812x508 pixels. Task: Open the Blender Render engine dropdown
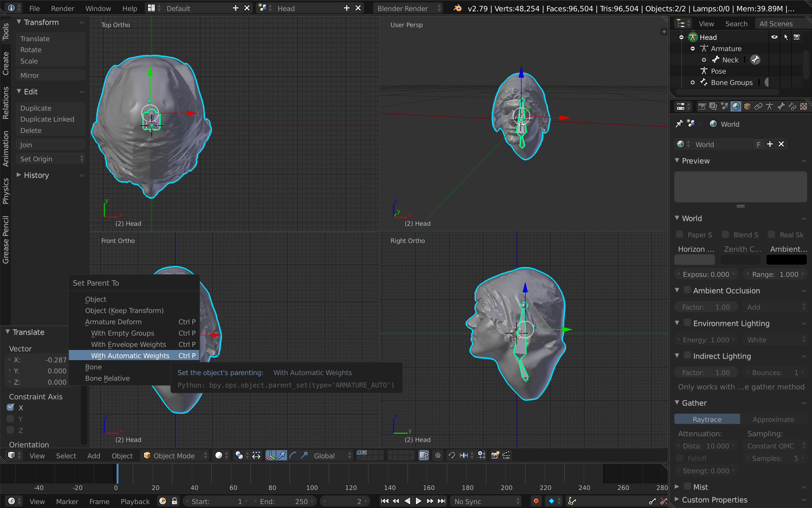coord(408,8)
